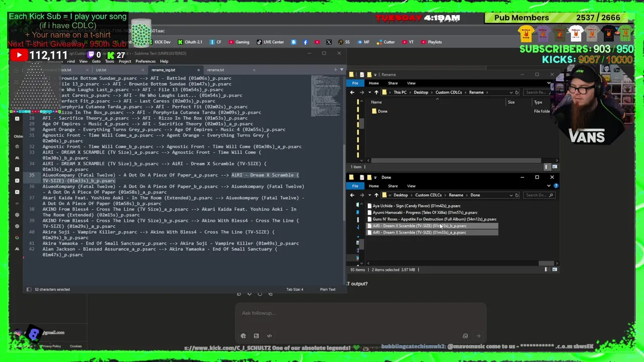Sort by Size column in Rename window
Image resolution: width=644 pixels, height=362 pixels.
(x=511, y=103)
